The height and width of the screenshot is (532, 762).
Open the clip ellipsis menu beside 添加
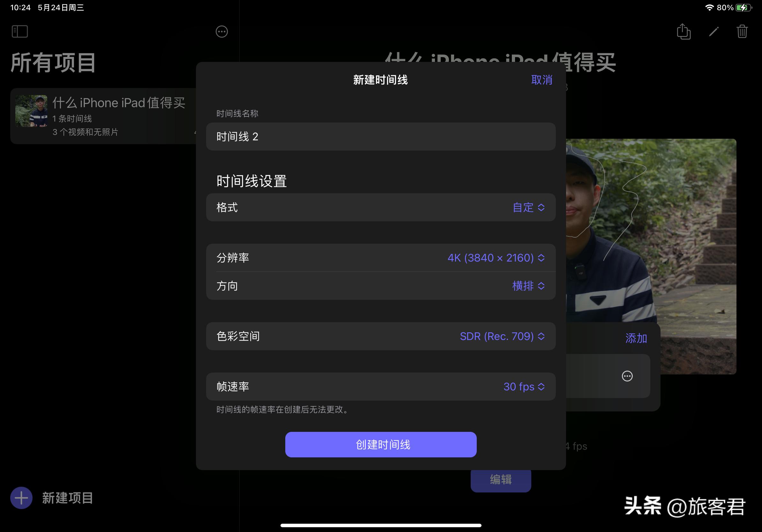click(x=627, y=376)
